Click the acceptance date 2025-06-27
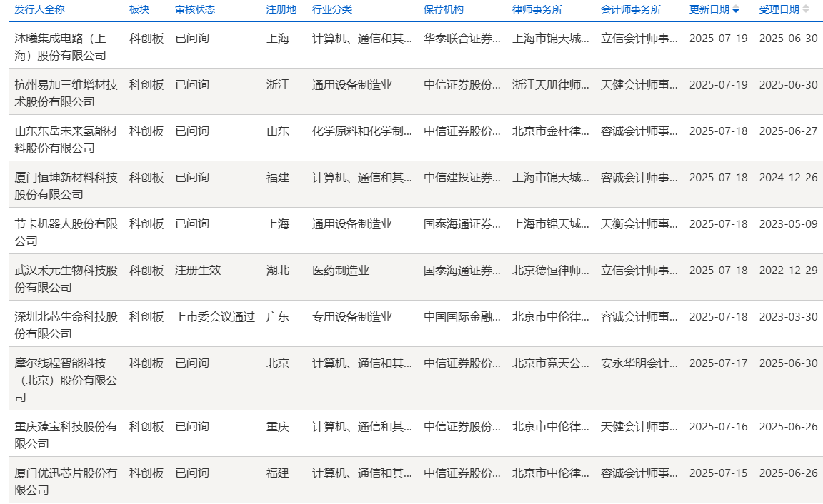Viewport: 823px width, 504px height. pyautogui.click(x=789, y=131)
